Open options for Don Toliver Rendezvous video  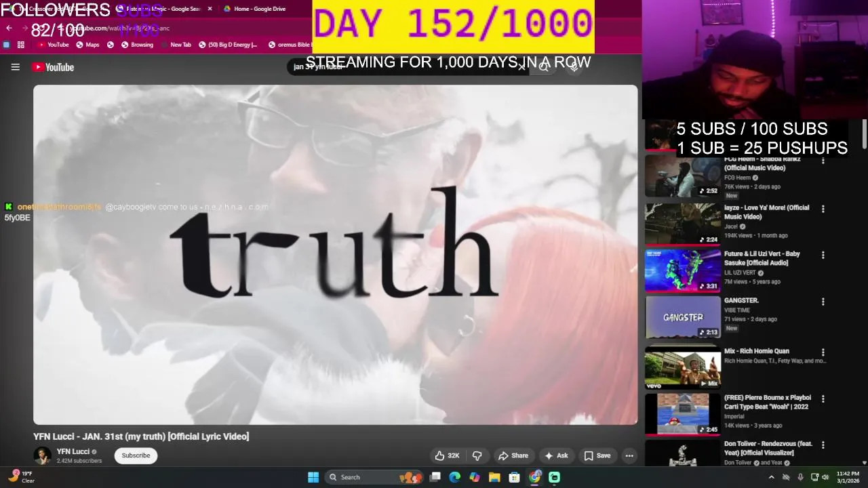click(823, 445)
